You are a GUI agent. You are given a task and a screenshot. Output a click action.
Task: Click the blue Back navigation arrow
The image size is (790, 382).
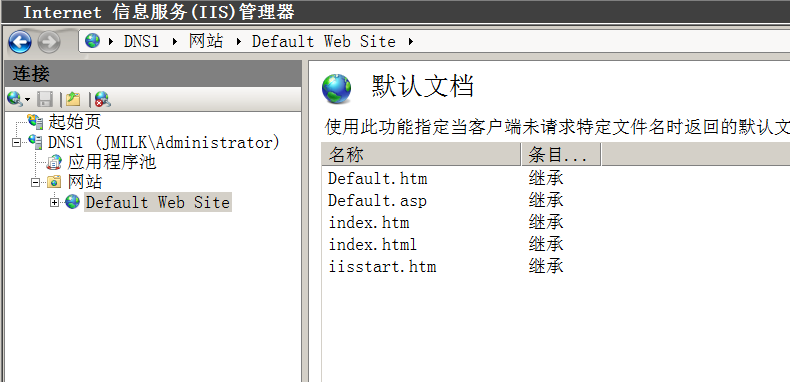(20, 42)
